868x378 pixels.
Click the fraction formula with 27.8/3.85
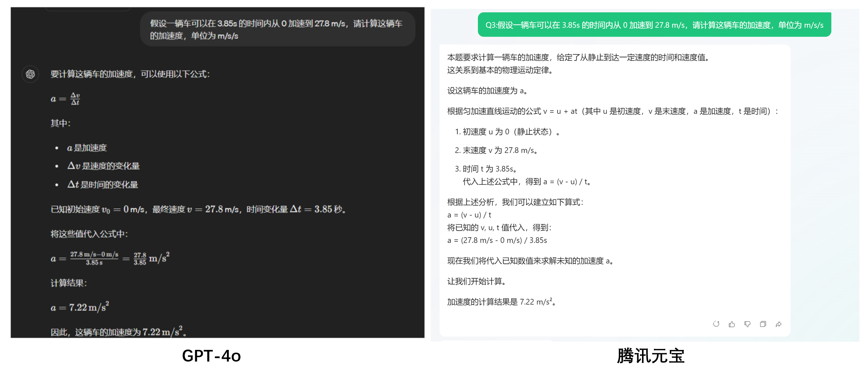110,258
